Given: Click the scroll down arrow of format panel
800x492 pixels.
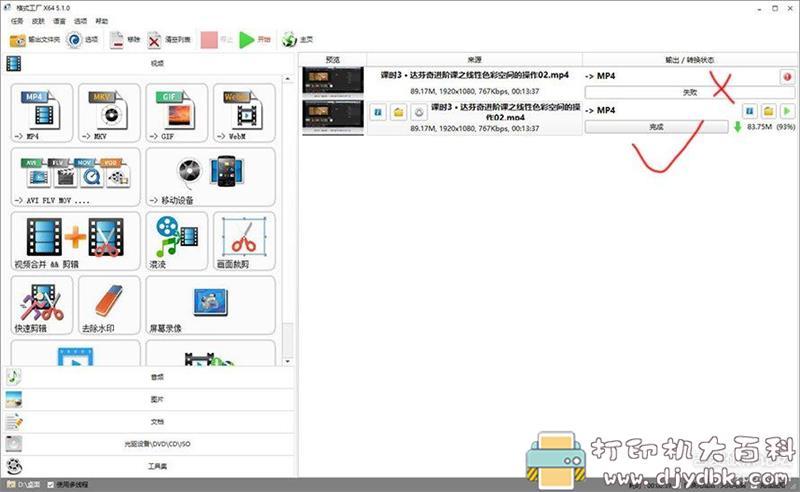Looking at the screenshot, I should coord(287,361).
